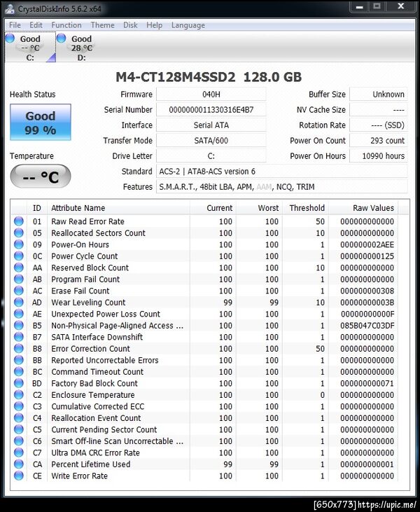
Task: Click the Interface field Serial ATA
Action: pos(211,125)
